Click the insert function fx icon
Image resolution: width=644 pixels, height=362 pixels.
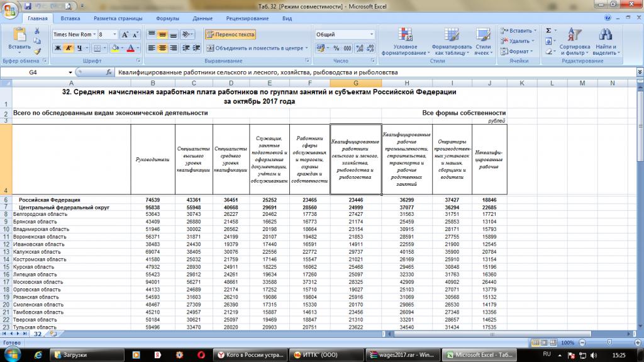pyautogui.click(x=109, y=72)
